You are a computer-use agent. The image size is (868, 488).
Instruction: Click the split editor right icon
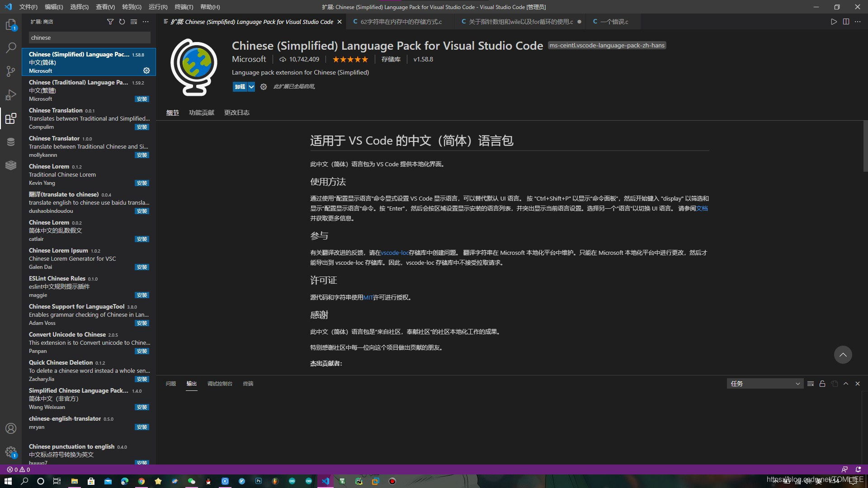(846, 22)
